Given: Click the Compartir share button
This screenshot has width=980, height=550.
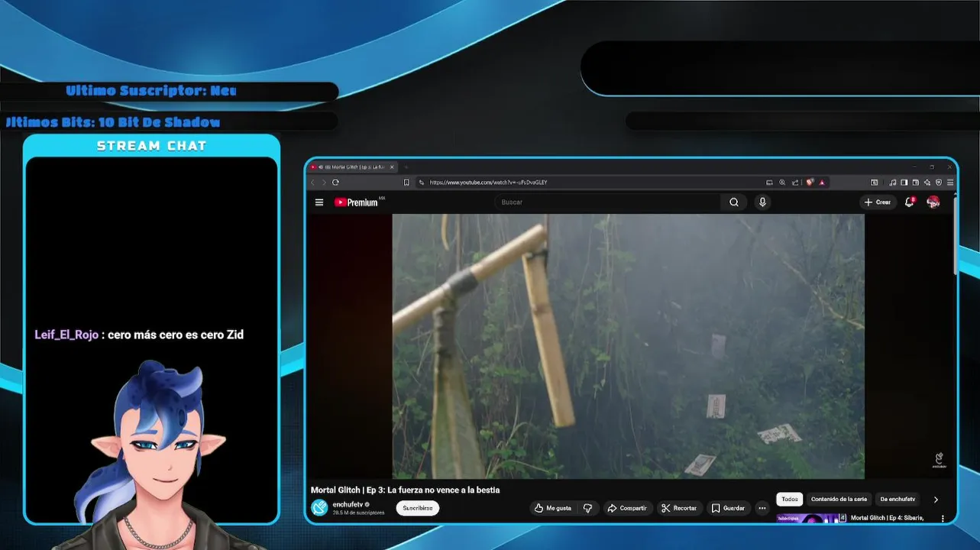Looking at the screenshot, I should point(626,508).
